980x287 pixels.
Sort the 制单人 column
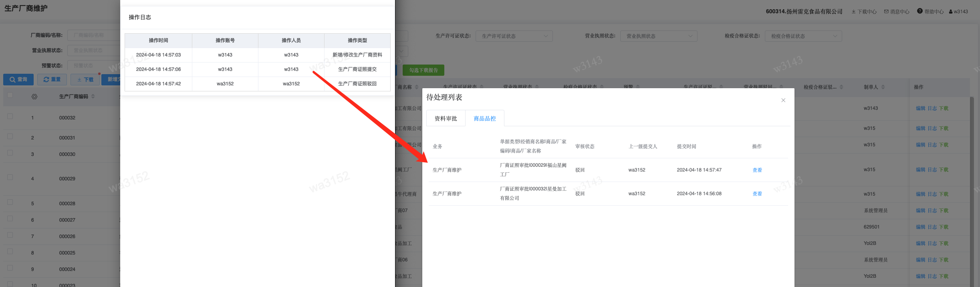[x=883, y=87]
